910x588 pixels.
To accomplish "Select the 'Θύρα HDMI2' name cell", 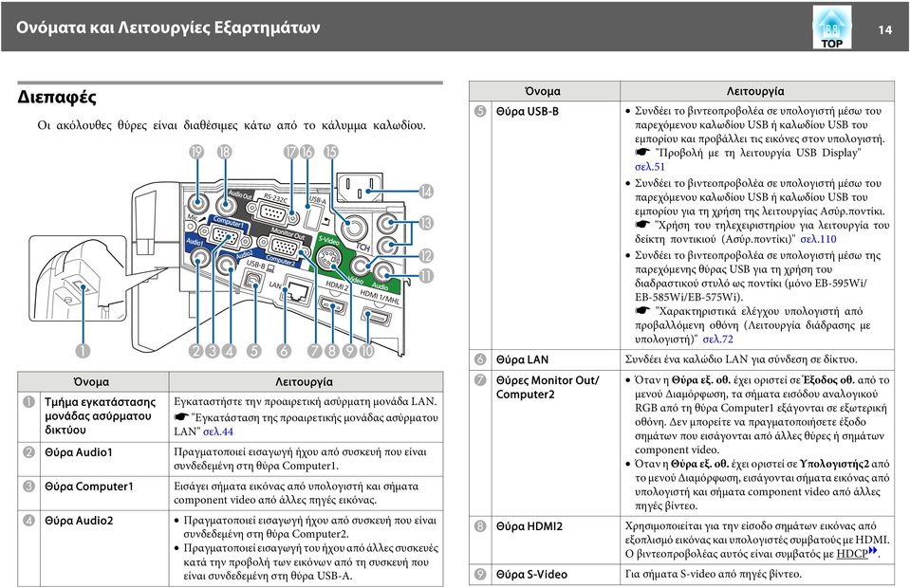I will pos(556,540).
